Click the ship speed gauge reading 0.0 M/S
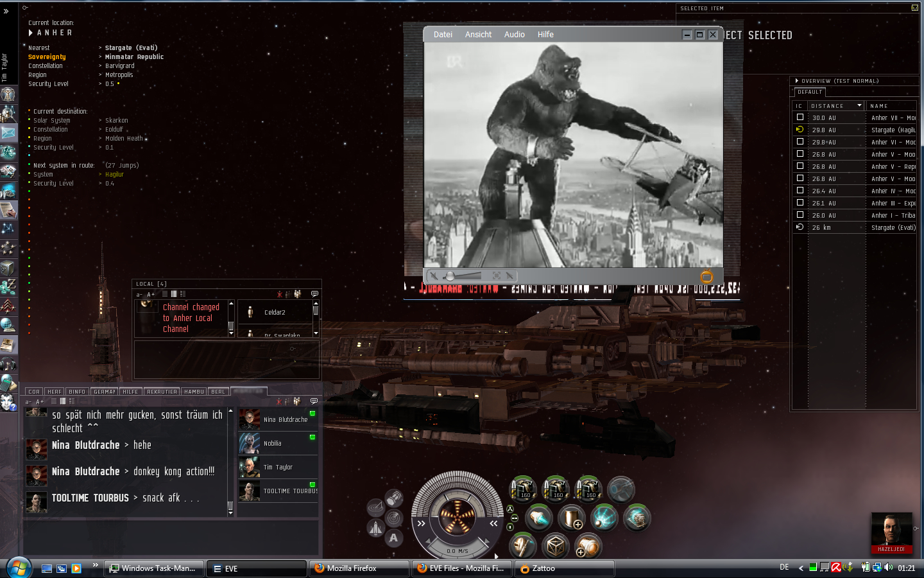This screenshot has width=924, height=578. coord(458,551)
